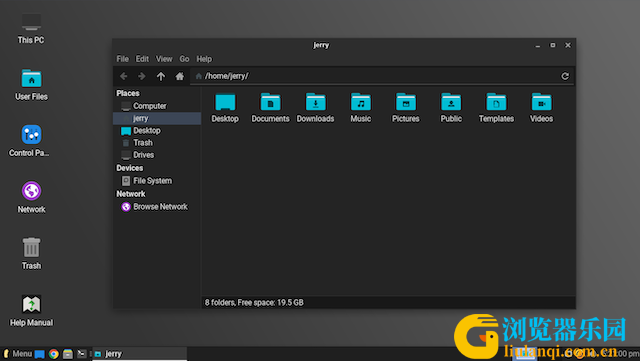Viewport: 640px width, 361px height.
Task: Select Browse Network in sidebar
Action: [157, 207]
